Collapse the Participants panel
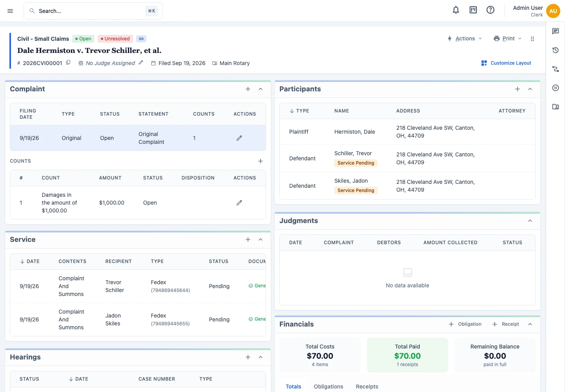This screenshot has width=565, height=392. tap(530, 89)
